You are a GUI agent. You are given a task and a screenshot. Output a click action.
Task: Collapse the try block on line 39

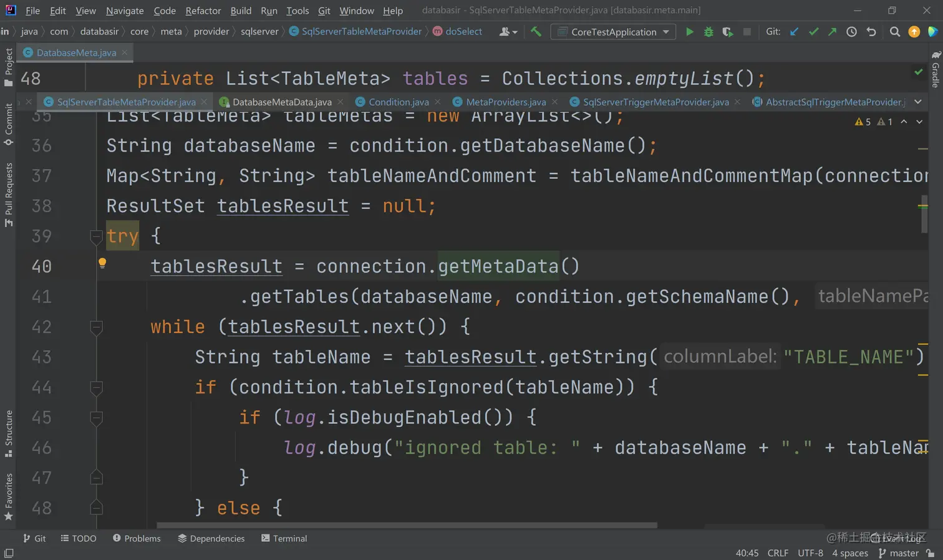[96, 236]
